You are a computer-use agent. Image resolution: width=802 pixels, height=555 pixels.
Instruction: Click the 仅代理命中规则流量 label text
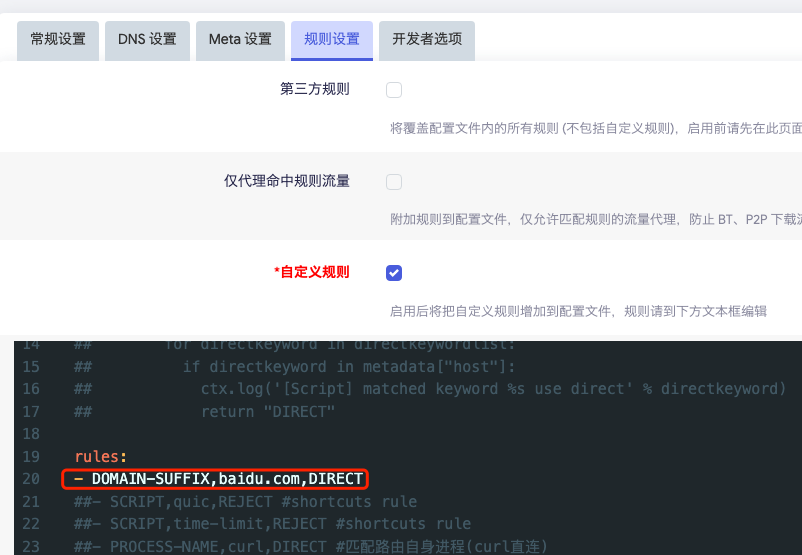pyautogui.click(x=287, y=181)
